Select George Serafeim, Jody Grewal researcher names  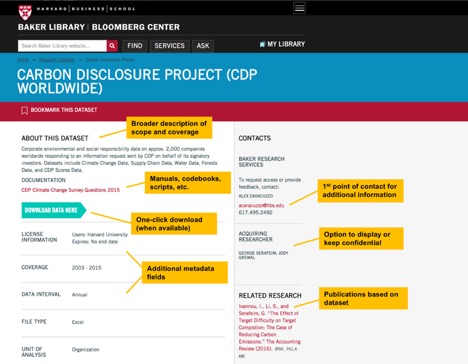click(263, 255)
